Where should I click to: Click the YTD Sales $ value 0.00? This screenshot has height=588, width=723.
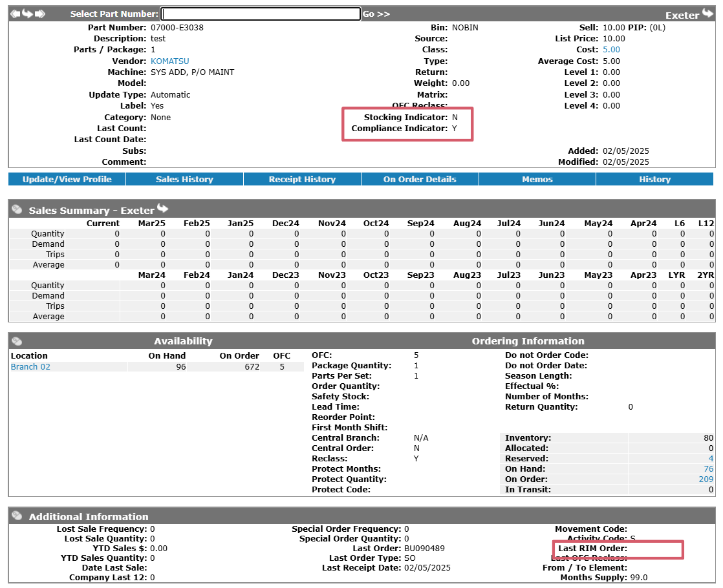pos(158,549)
